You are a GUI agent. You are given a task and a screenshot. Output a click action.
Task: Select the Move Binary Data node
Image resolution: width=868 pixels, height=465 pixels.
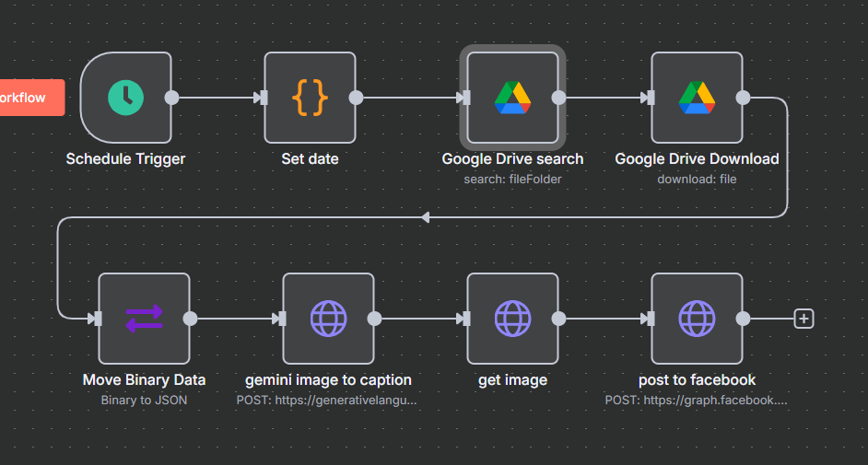coord(144,319)
